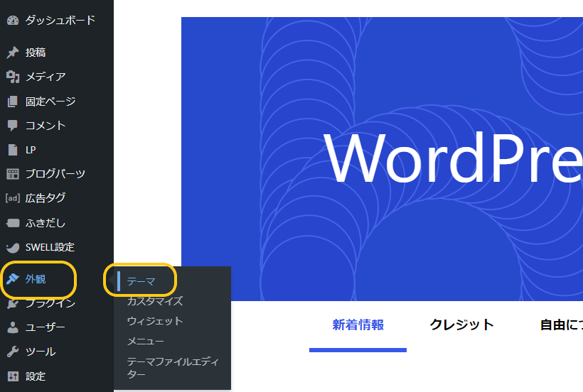The height and width of the screenshot is (392, 583).
Task: Click the wrench icon beside ツール
Action: pyautogui.click(x=13, y=352)
